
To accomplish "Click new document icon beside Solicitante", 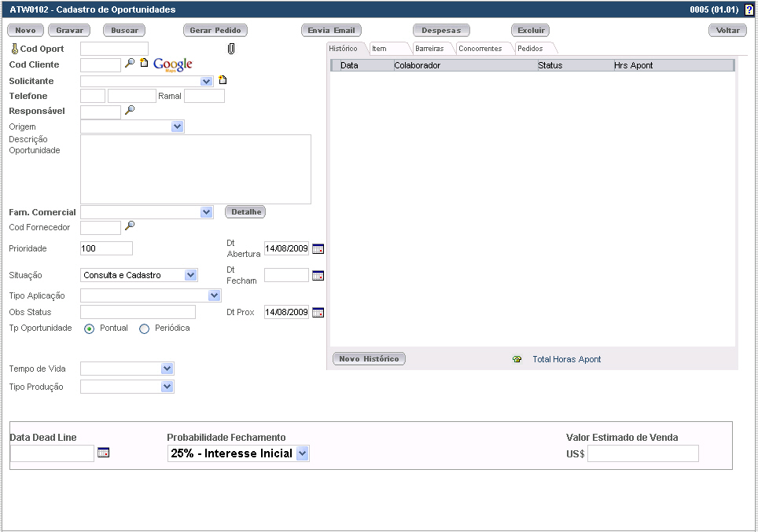I will (223, 80).
